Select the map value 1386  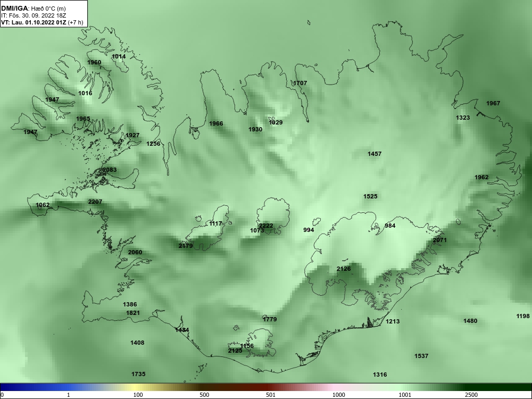(130, 305)
